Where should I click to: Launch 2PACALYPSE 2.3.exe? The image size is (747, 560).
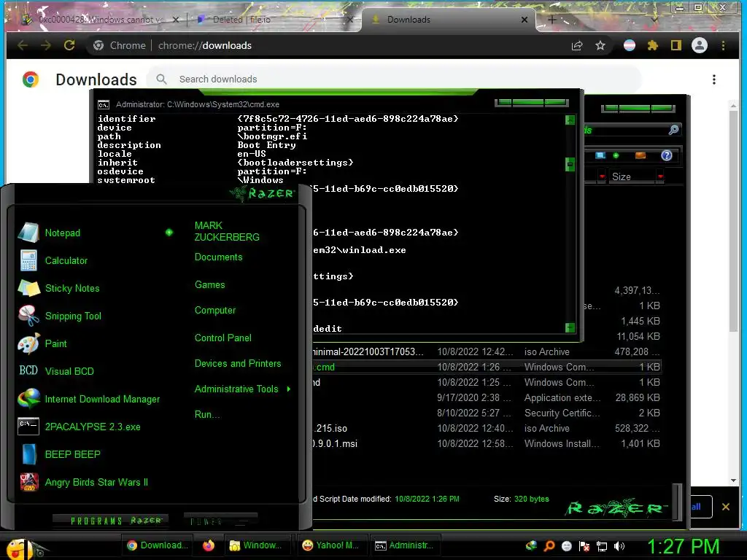[93, 427]
